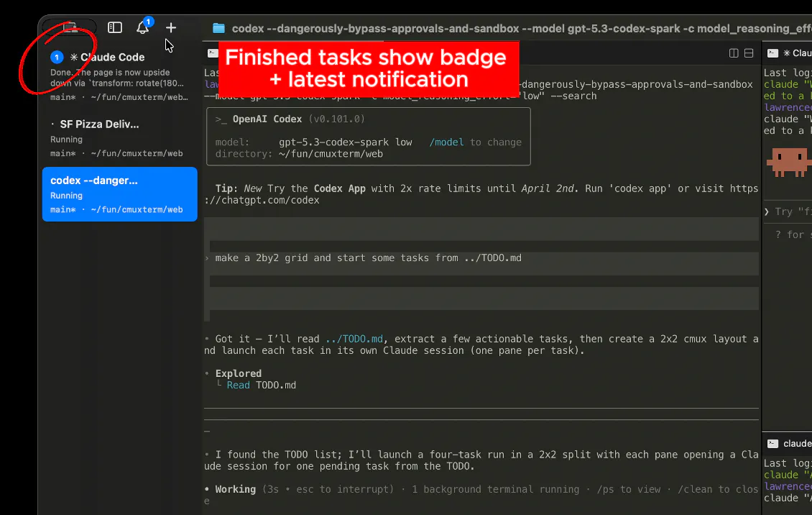Image resolution: width=812 pixels, height=515 pixels.
Task: Open the Claude Code workspace
Action: (119, 76)
